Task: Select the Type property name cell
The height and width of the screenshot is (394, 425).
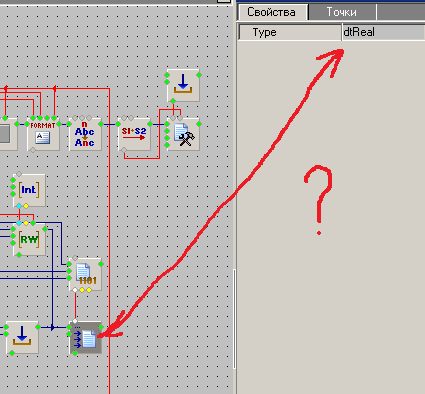Action: [x=290, y=32]
